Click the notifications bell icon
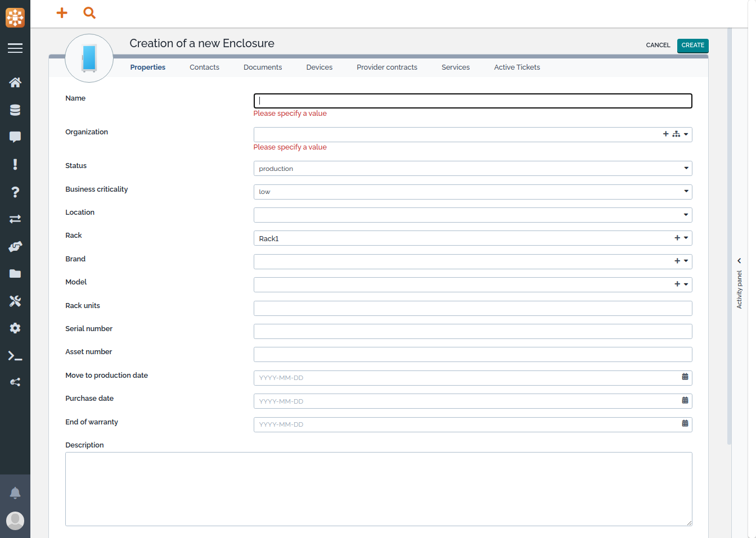This screenshot has height=538, width=756. tap(15, 493)
